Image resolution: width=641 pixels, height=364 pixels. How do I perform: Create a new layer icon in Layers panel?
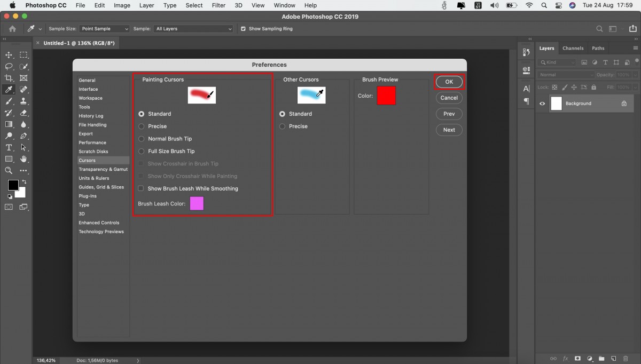point(614,359)
